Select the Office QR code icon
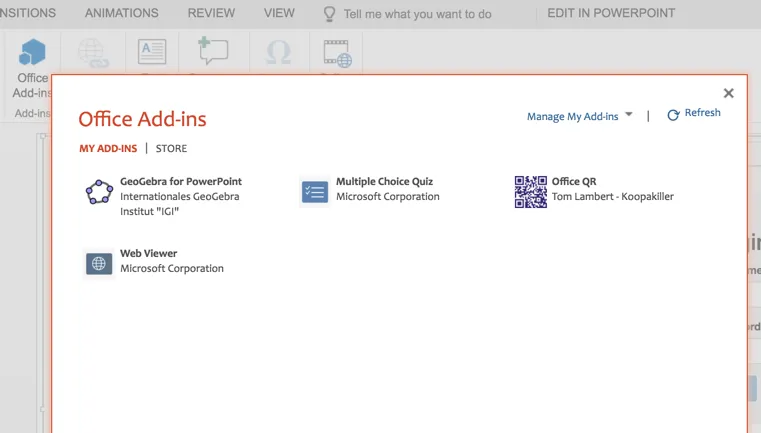761x433 pixels. [x=530, y=192]
